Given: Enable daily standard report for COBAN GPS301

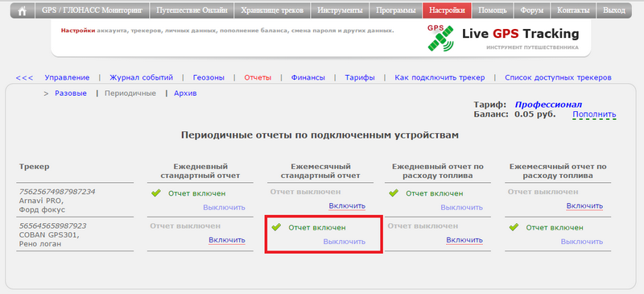Looking at the screenshot, I should click(227, 240).
